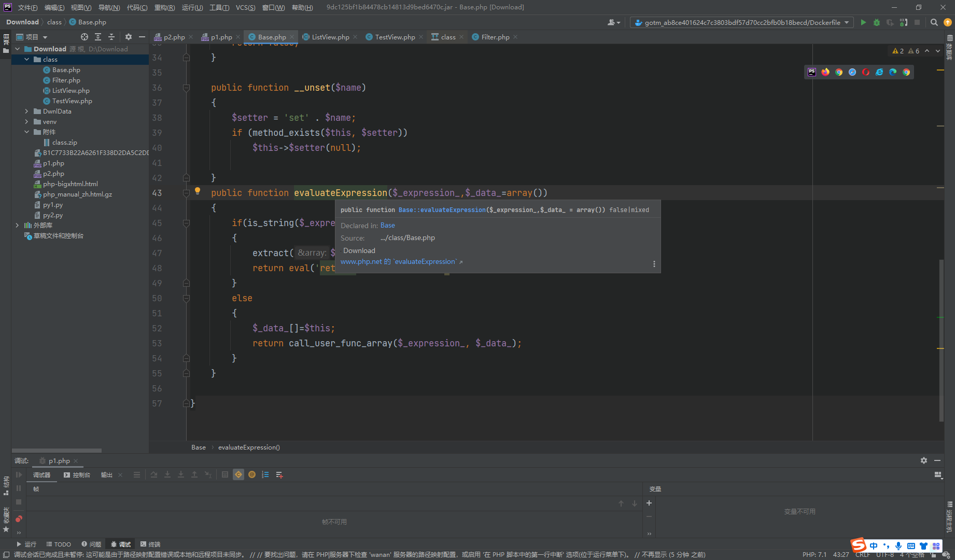The height and width of the screenshot is (560, 955).
Task: Click expand all icon in project panel
Action: click(x=98, y=37)
